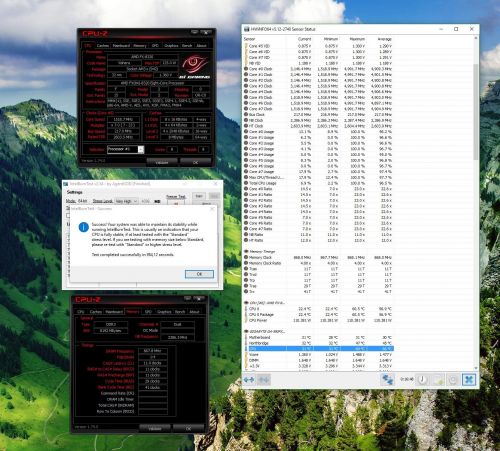
Task: Select the Memory Clock Ratio row in HWiNFO
Action: pos(318,263)
